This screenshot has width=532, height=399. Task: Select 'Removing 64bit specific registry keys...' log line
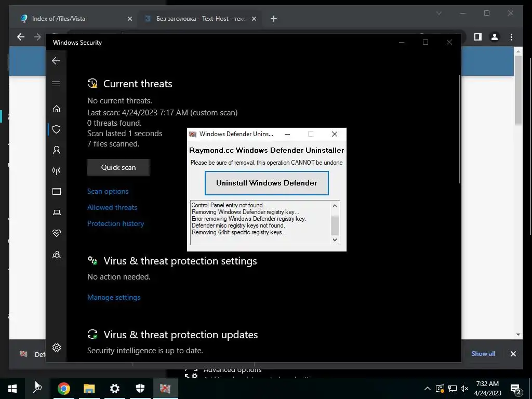point(239,232)
